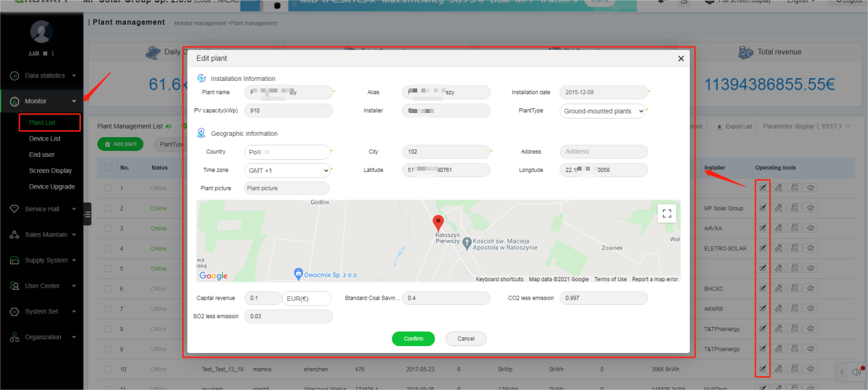Click the Cancel button in the dialog
The image size is (868, 390).
coord(466,339)
